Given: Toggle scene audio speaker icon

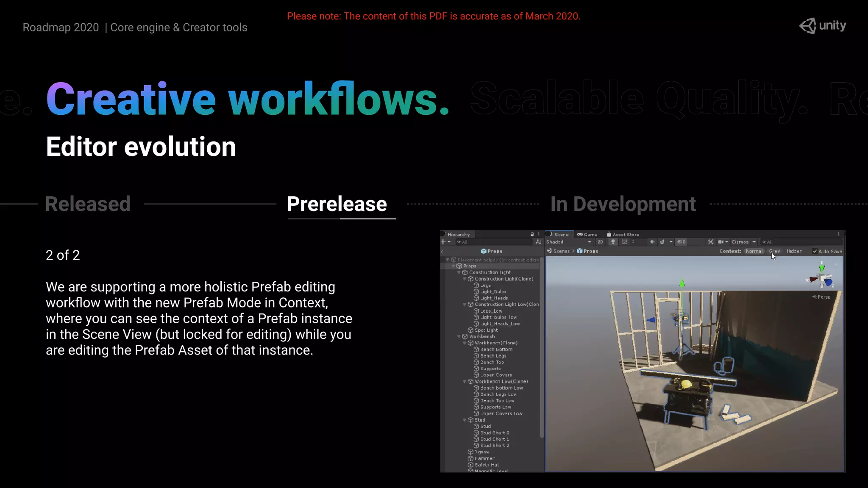Looking at the screenshot, I should click(x=652, y=242).
